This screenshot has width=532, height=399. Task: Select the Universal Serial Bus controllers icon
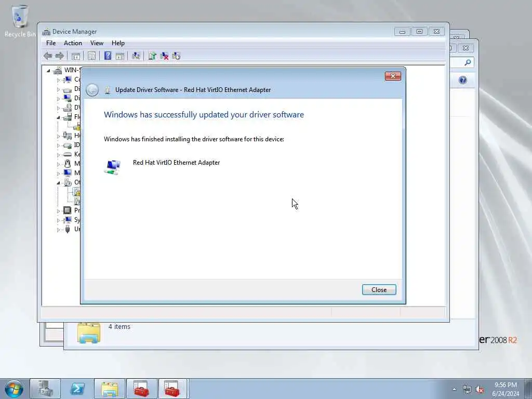pos(68,229)
